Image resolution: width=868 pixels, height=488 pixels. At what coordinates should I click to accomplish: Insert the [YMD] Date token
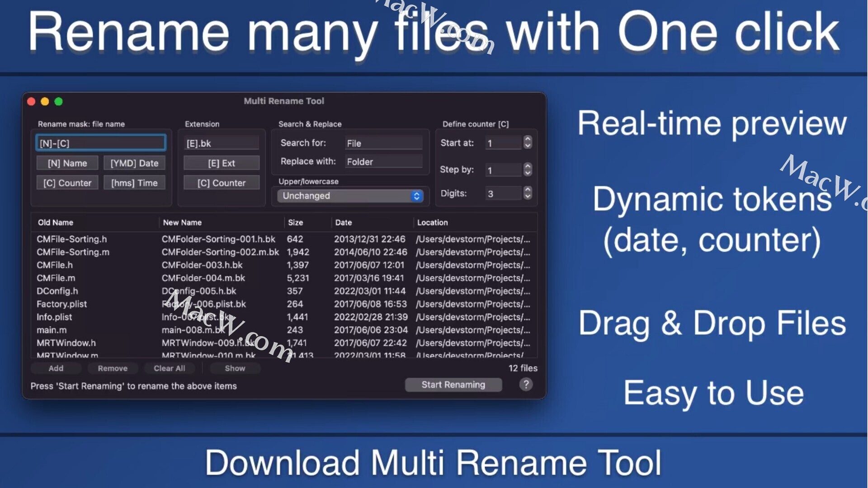[134, 163]
